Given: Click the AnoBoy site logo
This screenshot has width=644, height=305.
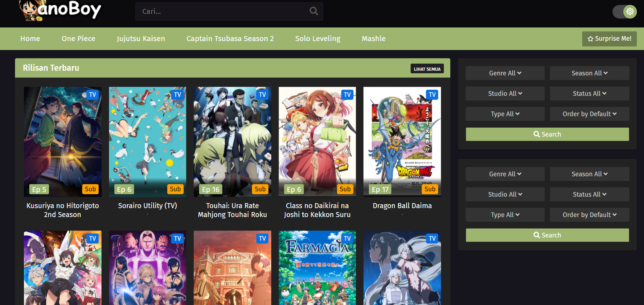Looking at the screenshot, I should [x=60, y=10].
